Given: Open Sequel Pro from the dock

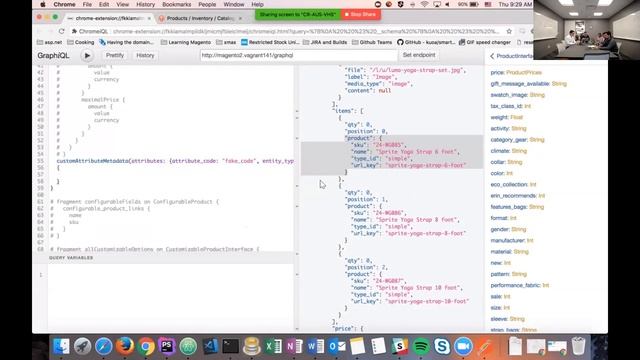Looking at the screenshot, I should click(x=252, y=346).
